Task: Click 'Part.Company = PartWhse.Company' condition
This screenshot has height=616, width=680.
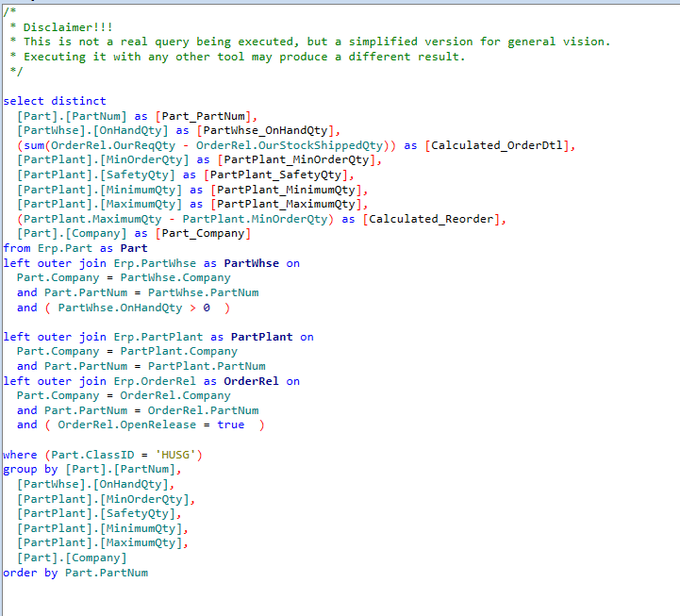Action: (x=124, y=278)
